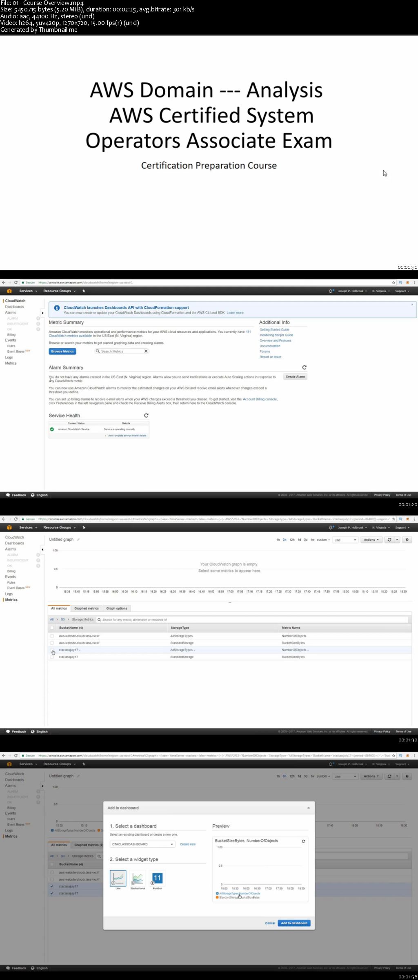Open Logs in Metric Summary page sidebar
Viewport: 418px width, 980px height.
(9, 357)
